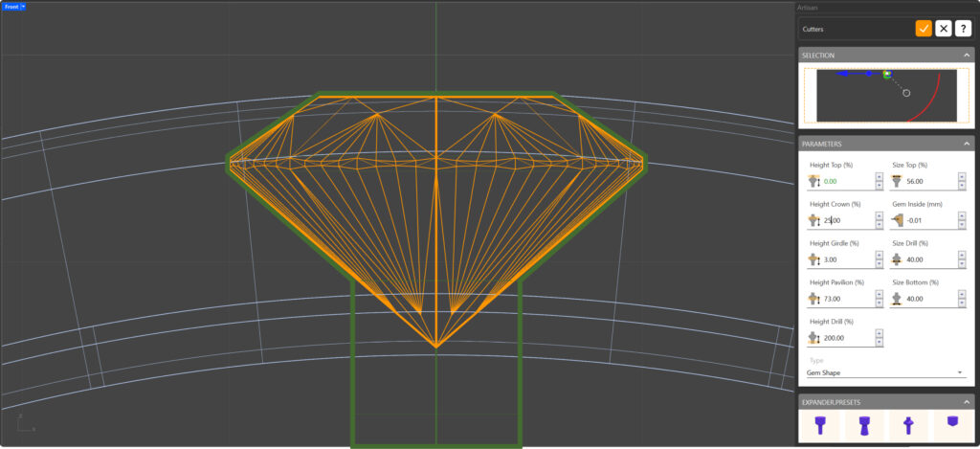Image resolution: width=980 pixels, height=449 pixels.
Task: Open help with the question mark button
Action: click(964, 29)
